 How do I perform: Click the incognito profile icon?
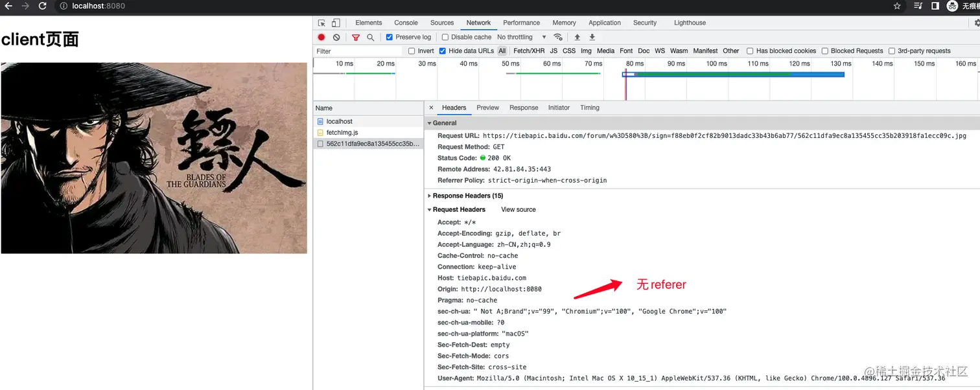pos(952,6)
